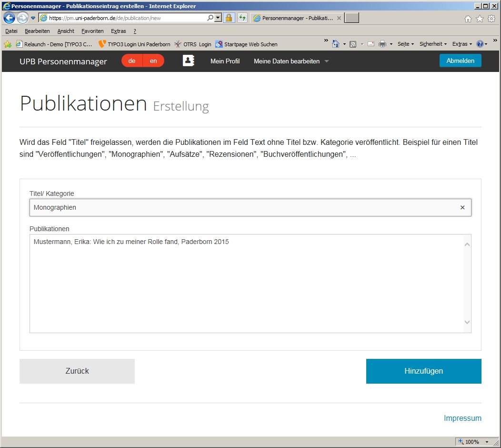
Task: Open TYPO3 Login Uni Paderborn bookmark
Action: pyautogui.click(x=134, y=44)
